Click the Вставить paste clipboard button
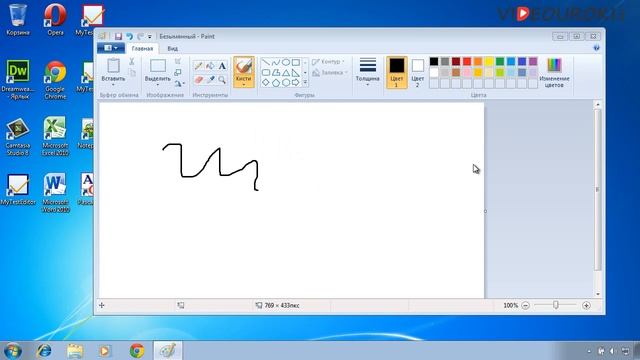The width and height of the screenshot is (640, 360). [113, 69]
